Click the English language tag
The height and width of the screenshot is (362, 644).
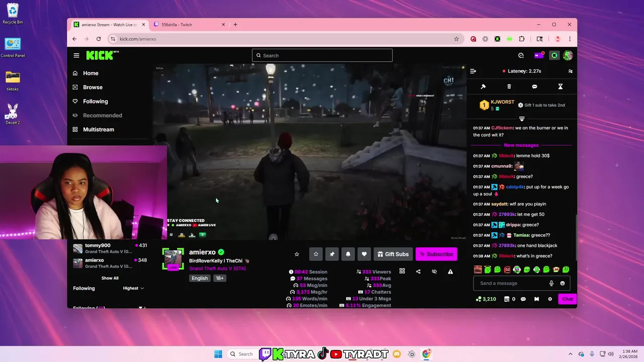[x=200, y=278]
